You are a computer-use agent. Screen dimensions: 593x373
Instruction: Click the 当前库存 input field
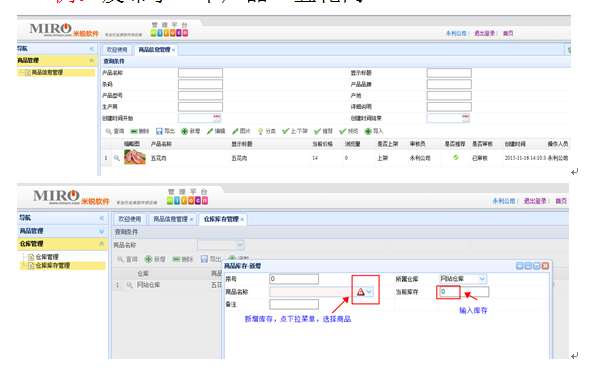[464, 292]
